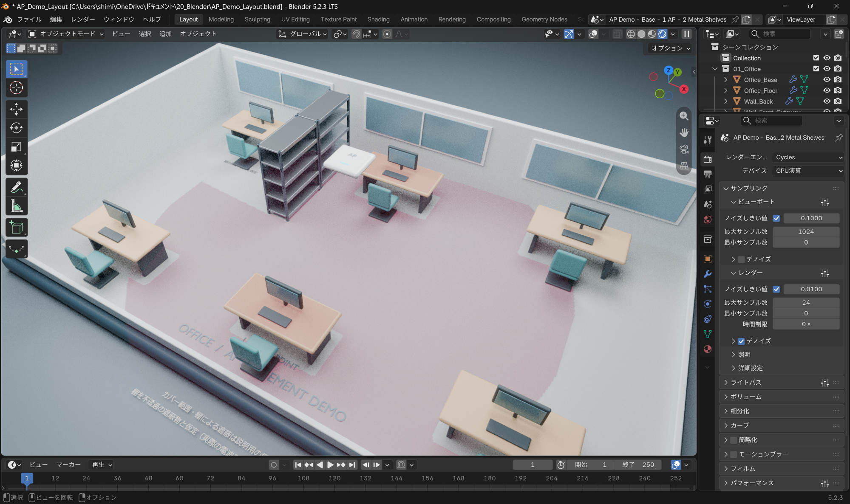The image size is (850, 504).
Task: Switch to the Shading workspace tab
Action: pos(378,19)
